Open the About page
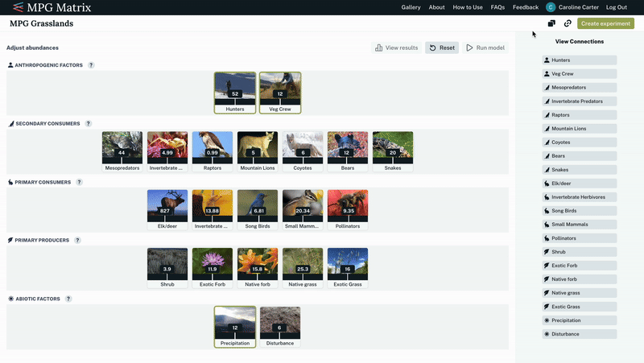Viewport: 644px width, 363px height. point(436,7)
